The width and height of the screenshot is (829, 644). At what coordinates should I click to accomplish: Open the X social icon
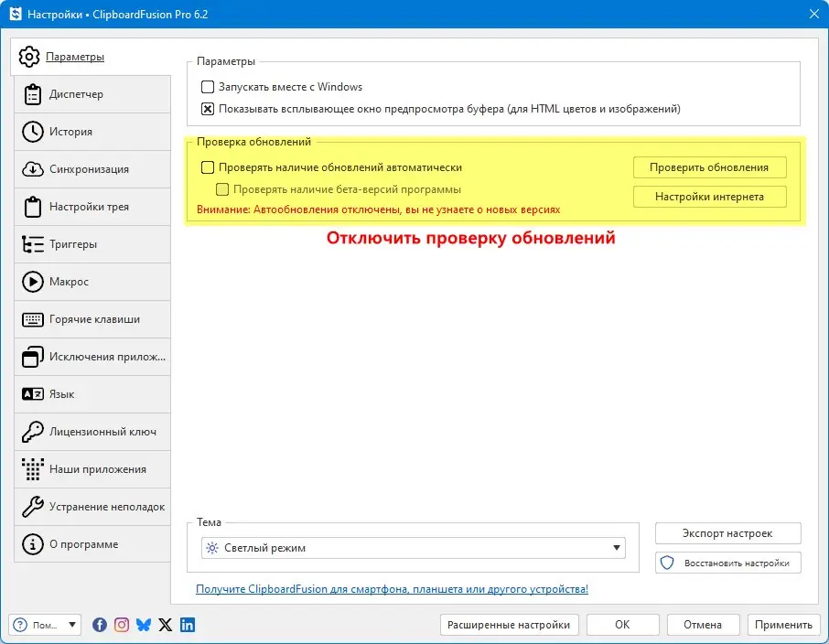pos(166,625)
